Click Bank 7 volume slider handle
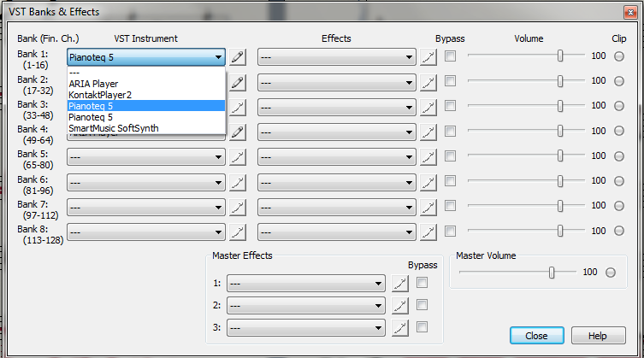This screenshot has width=644, height=358. click(560, 206)
